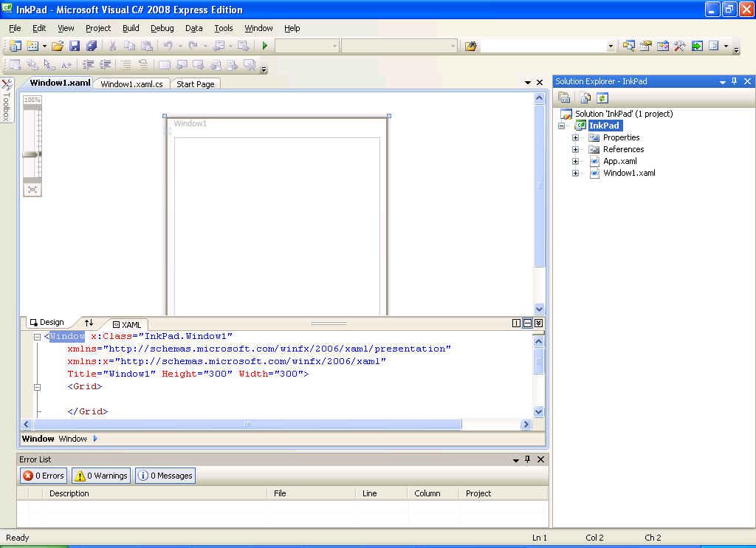
Task: Switch to horizontal split view
Action: click(527, 323)
